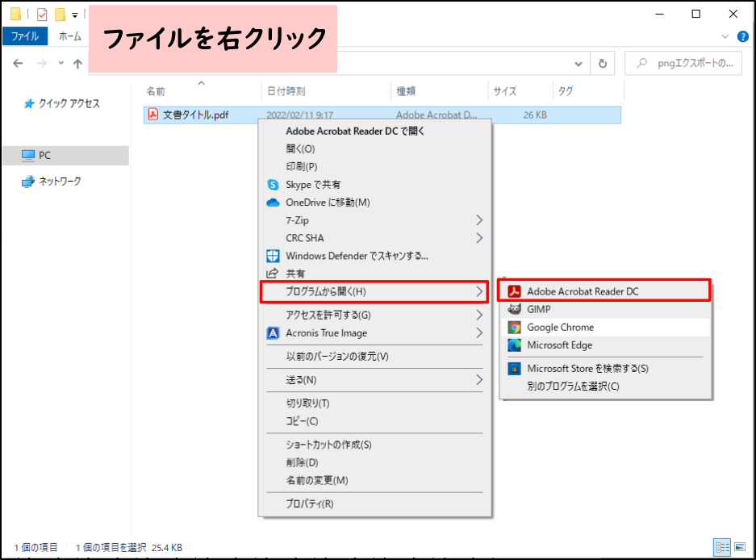
Task: Expand the address bar history dropdown
Action: point(578,64)
